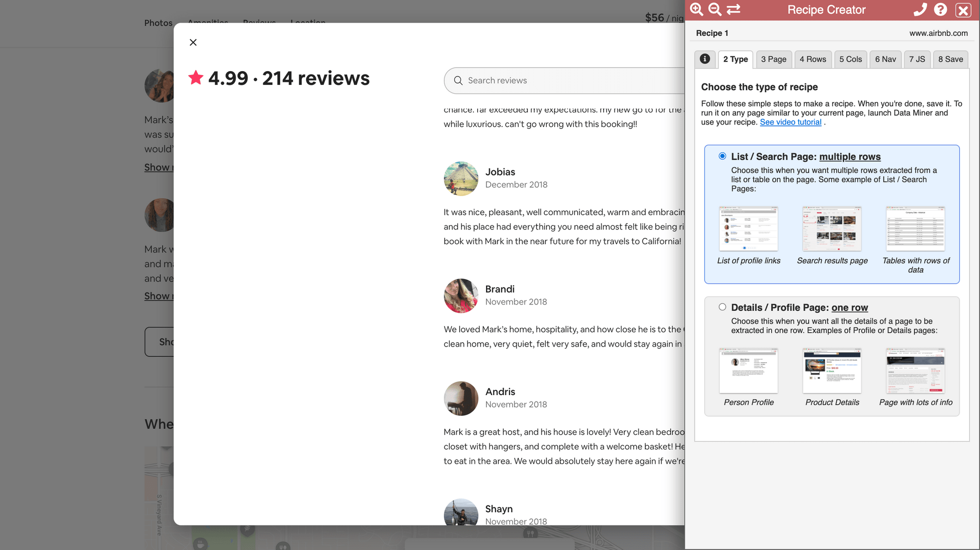Open the 5 Cols tab
Viewport: 980px width, 550px height.
(851, 59)
